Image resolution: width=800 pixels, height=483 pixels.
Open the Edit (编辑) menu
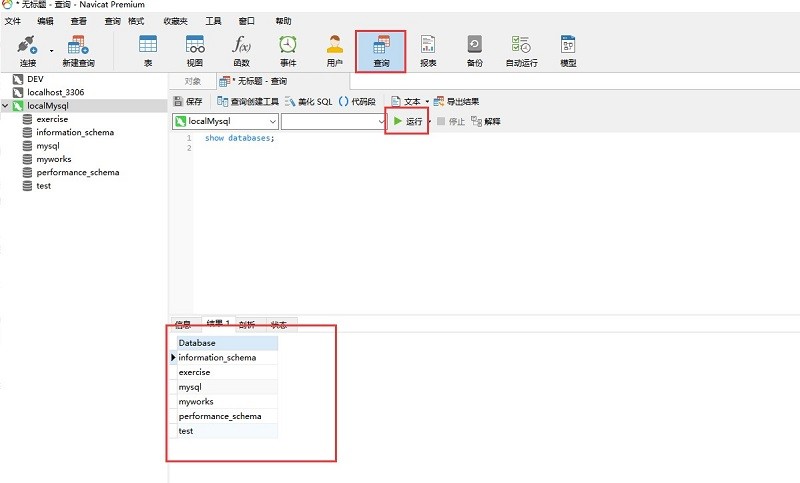45,21
